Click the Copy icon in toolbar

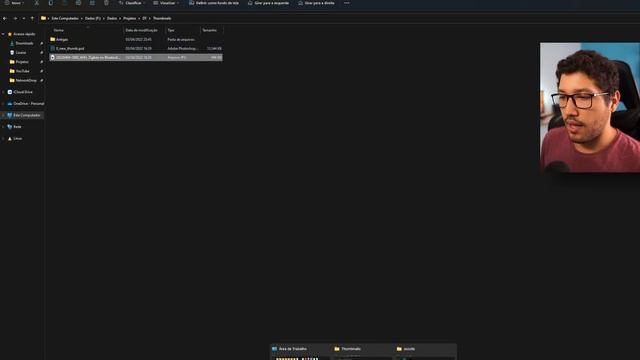click(x=51, y=3)
